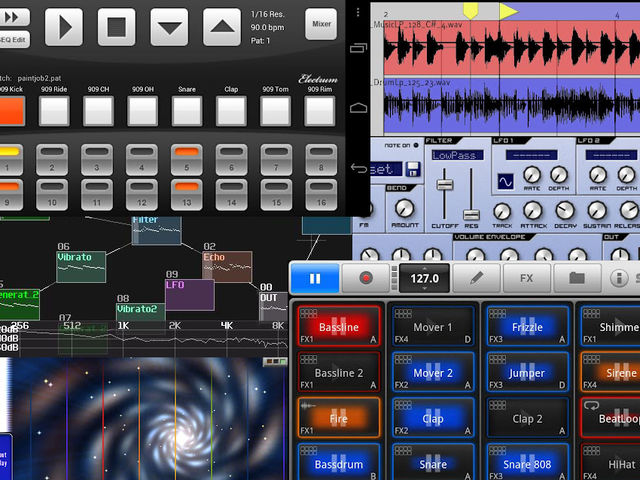Trigger the Snare pad in Electrum
The width and height of the screenshot is (640, 480).
[187, 111]
